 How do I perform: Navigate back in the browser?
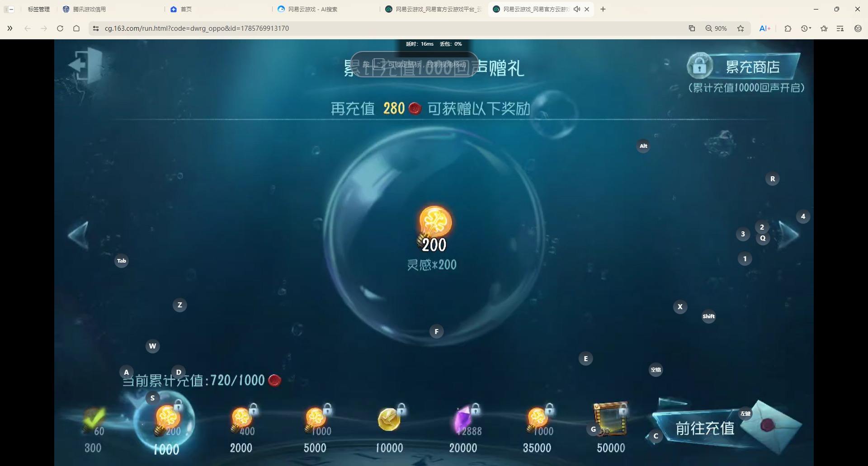tap(28, 28)
